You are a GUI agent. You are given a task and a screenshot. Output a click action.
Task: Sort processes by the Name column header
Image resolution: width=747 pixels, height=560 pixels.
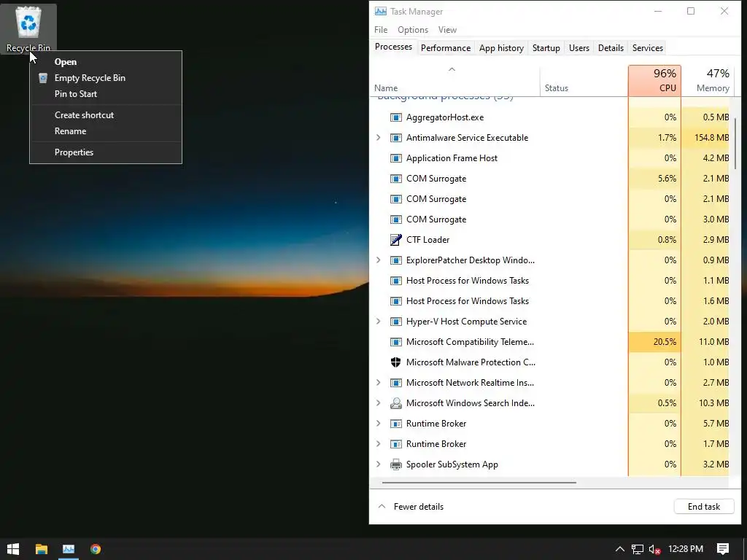tap(455, 81)
